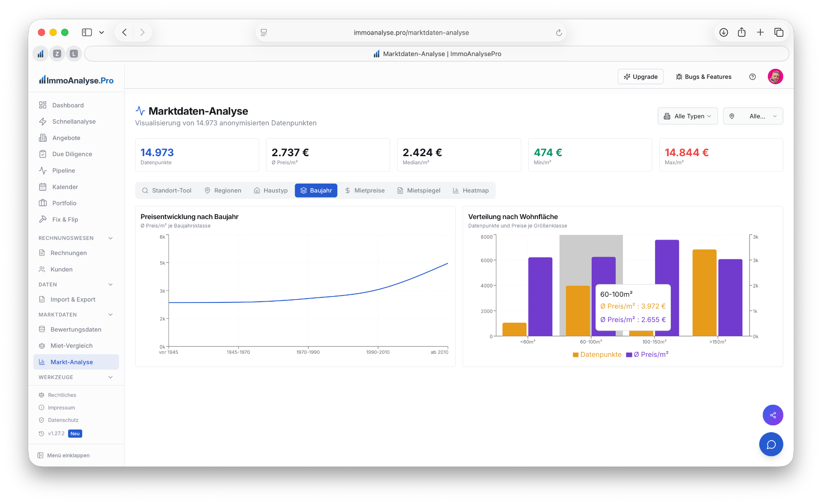
Task: Switch to the Heatmap tab
Action: (x=471, y=190)
